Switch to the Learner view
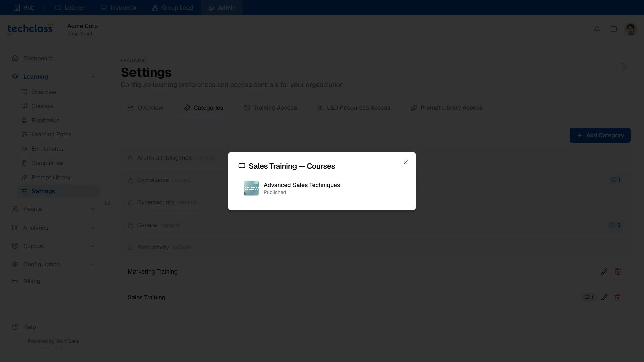Viewport: 644px width, 362px height. pyautogui.click(x=70, y=7)
